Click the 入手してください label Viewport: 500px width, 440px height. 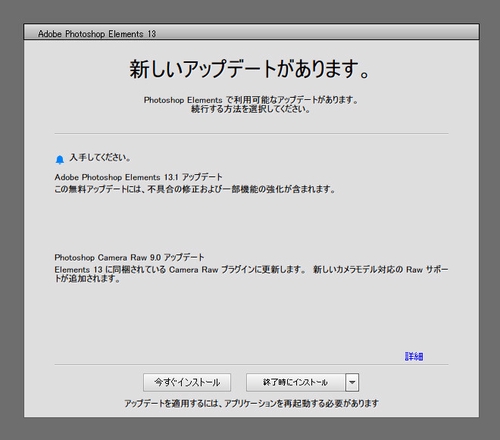click(100, 158)
